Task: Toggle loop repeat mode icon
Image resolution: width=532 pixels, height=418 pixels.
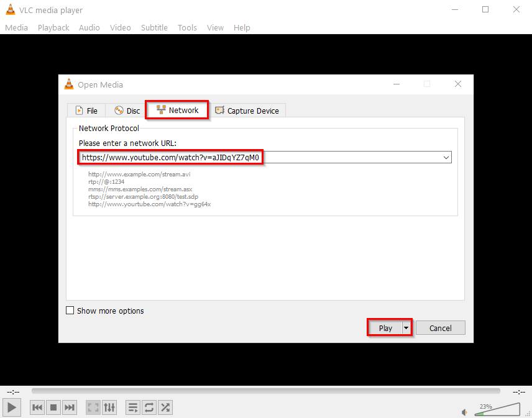Action: pos(149,407)
